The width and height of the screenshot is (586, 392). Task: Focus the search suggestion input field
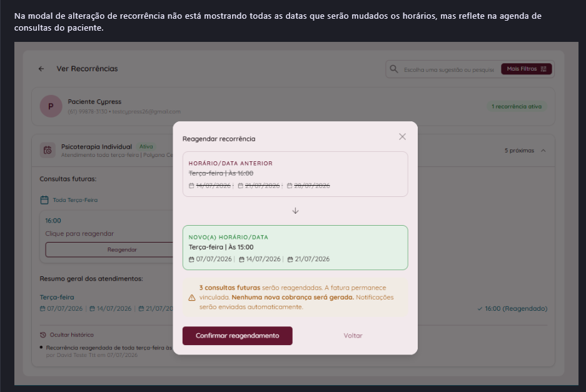point(449,69)
